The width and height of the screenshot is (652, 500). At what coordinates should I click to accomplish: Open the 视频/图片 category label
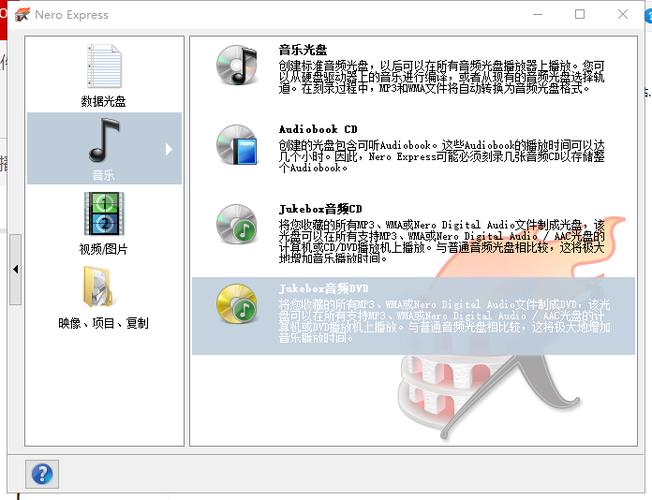104,249
